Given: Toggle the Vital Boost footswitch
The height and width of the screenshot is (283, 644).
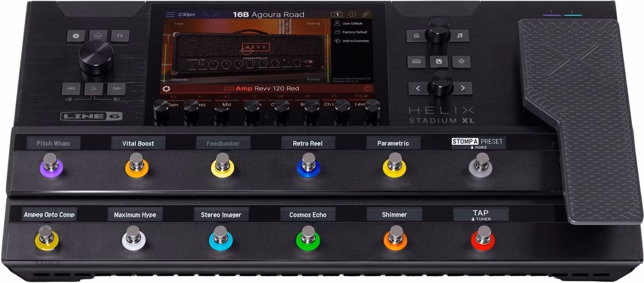Looking at the screenshot, I should point(137,164).
